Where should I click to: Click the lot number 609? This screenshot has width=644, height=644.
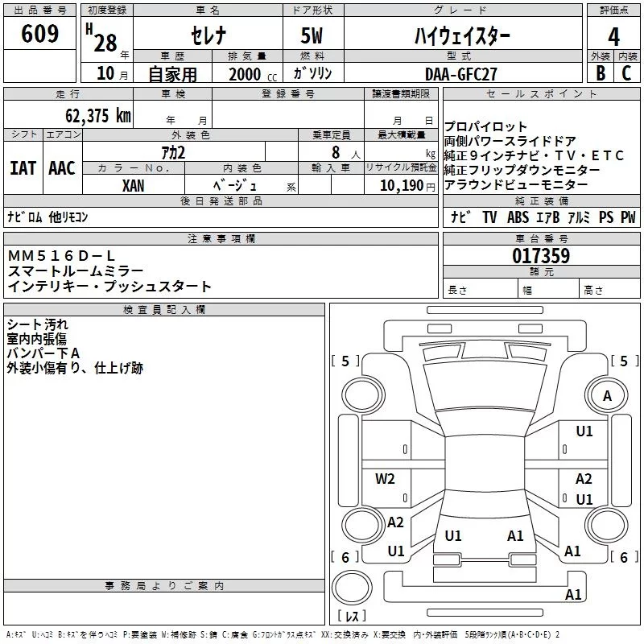(39, 34)
